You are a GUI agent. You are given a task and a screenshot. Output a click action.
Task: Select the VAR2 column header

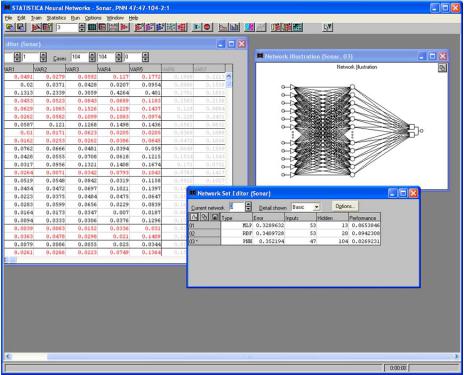pos(49,69)
